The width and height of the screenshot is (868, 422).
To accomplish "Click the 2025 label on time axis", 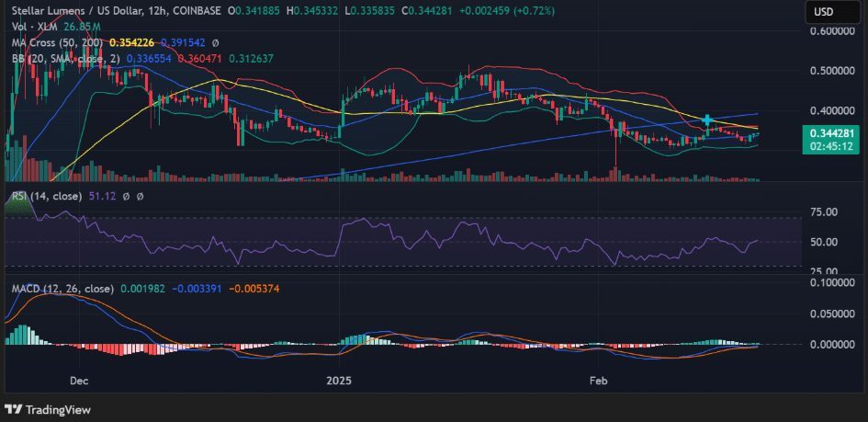I will pyautogui.click(x=339, y=381).
